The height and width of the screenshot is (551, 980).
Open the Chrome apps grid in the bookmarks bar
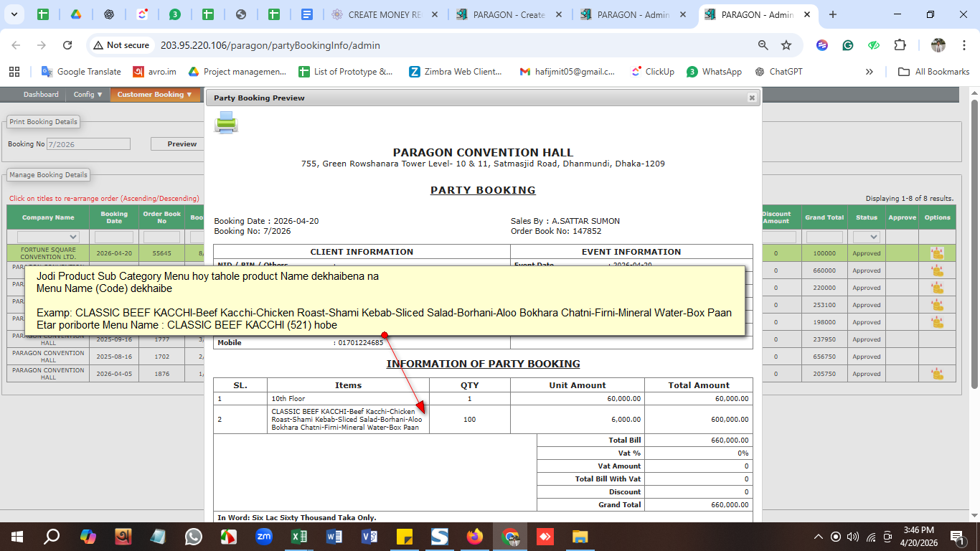point(14,72)
